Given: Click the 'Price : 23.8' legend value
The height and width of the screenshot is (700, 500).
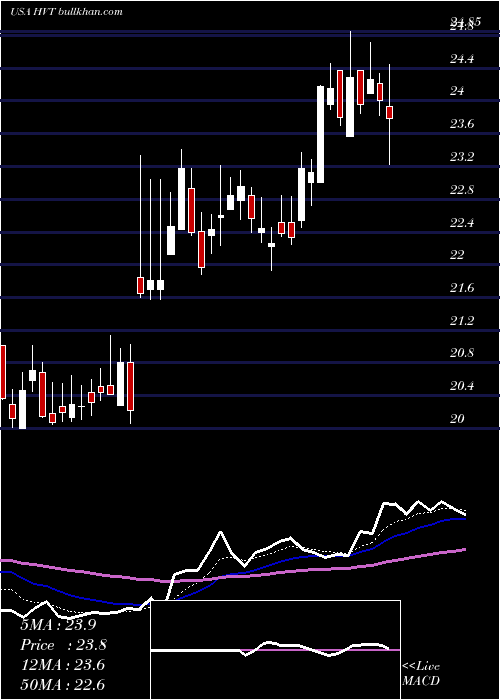Looking at the screenshot, I should [x=64, y=645].
